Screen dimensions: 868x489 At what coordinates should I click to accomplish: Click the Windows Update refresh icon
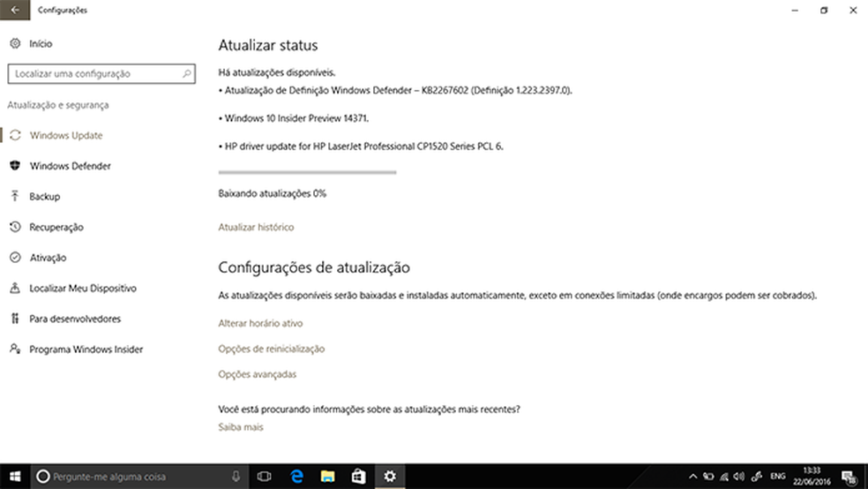(x=15, y=135)
